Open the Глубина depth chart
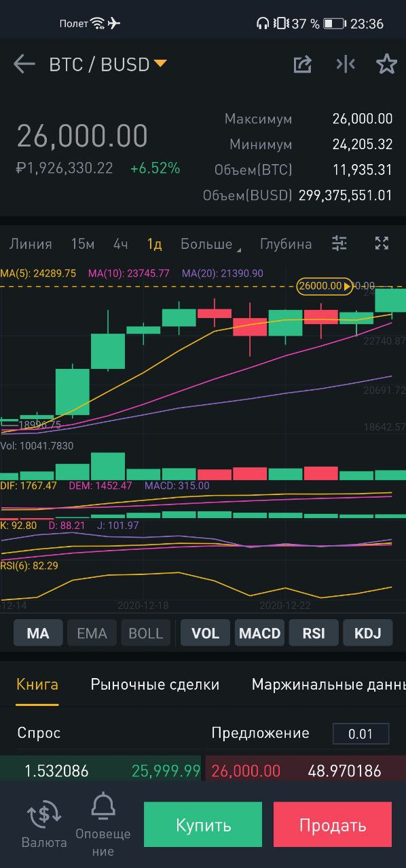 286,244
